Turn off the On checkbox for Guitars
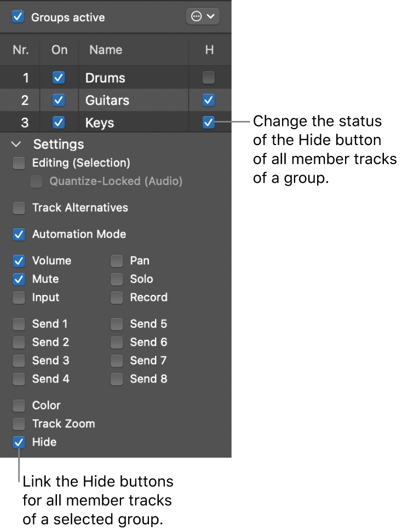Viewport: 402px width, 532px height. click(x=59, y=100)
